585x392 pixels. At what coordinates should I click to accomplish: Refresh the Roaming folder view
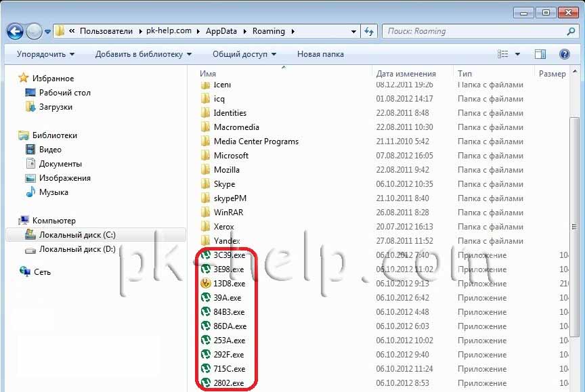(369, 32)
